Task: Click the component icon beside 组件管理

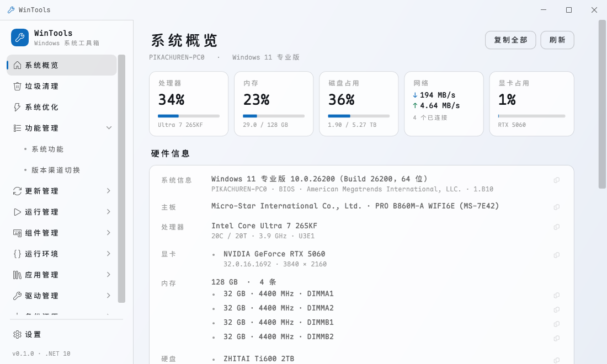Action: click(18, 233)
